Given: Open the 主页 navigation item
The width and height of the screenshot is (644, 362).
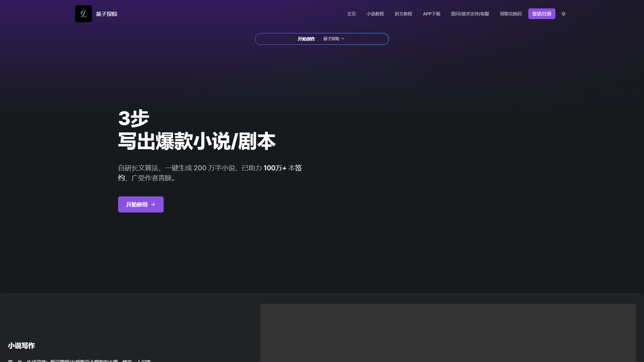Looking at the screenshot, I should (351, 14).
